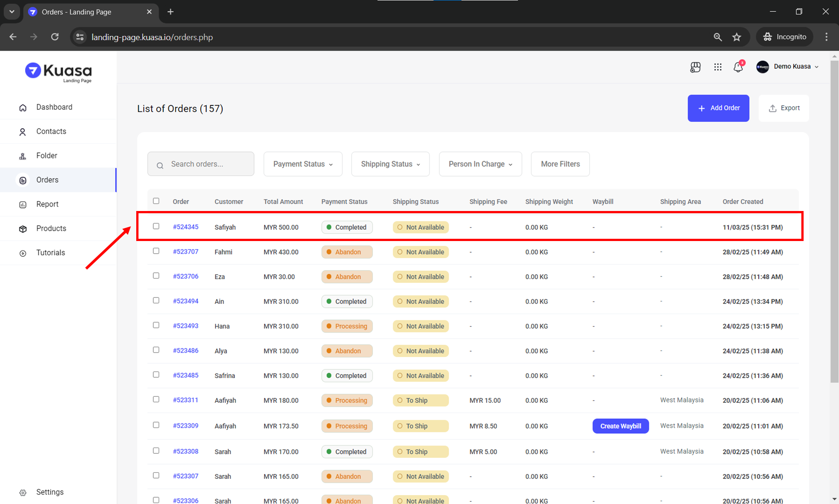Click the Add Order button
Image resolution: width=839 pixels, height=504 pixels.
[718, 108]
